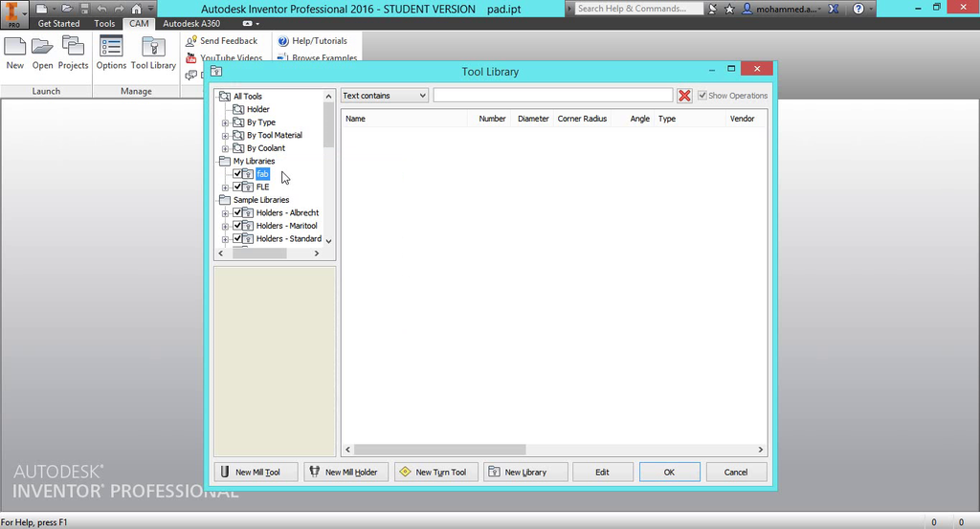Click the New file quick-access icon
This screenshot has width=980, height=529.
41,9
